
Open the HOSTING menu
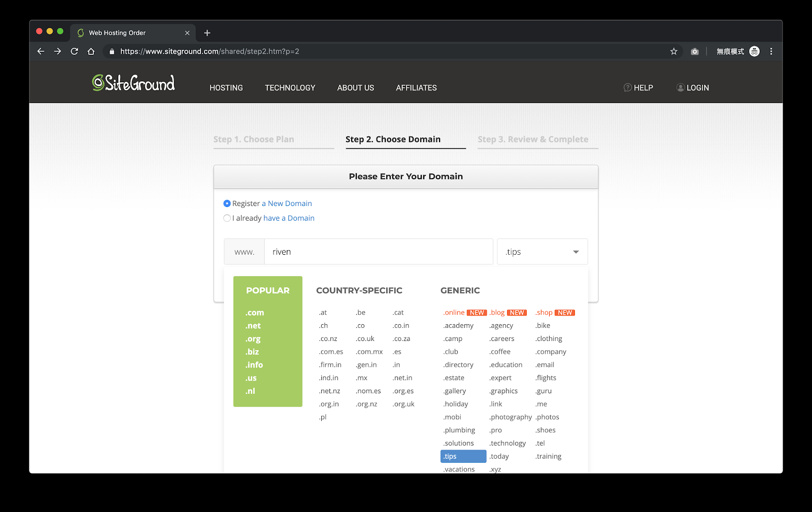point(226,88)
